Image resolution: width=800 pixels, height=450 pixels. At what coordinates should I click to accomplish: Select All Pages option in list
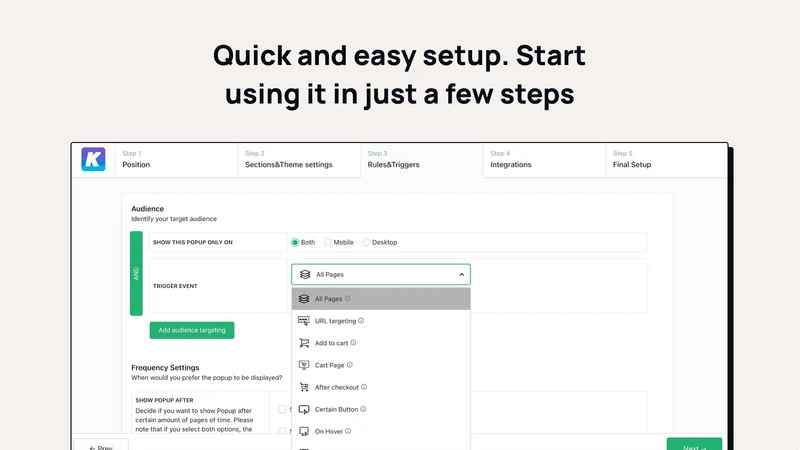click(x=381, y=299)
